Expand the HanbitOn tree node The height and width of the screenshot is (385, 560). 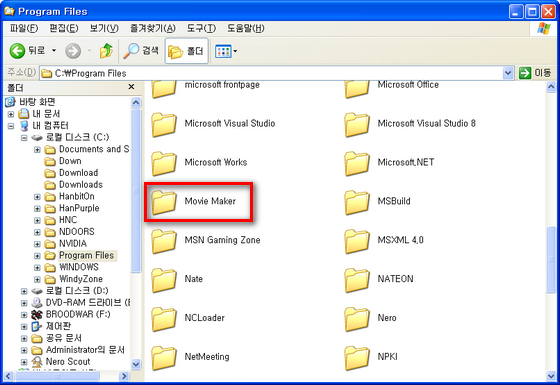pos(37,197)
